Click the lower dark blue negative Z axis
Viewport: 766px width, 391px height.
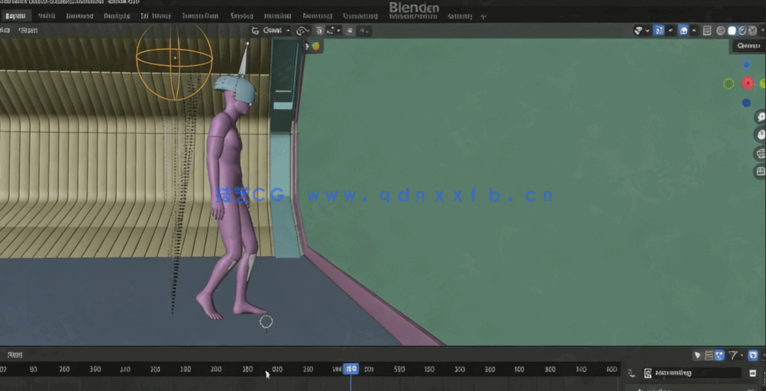point(746,103)
